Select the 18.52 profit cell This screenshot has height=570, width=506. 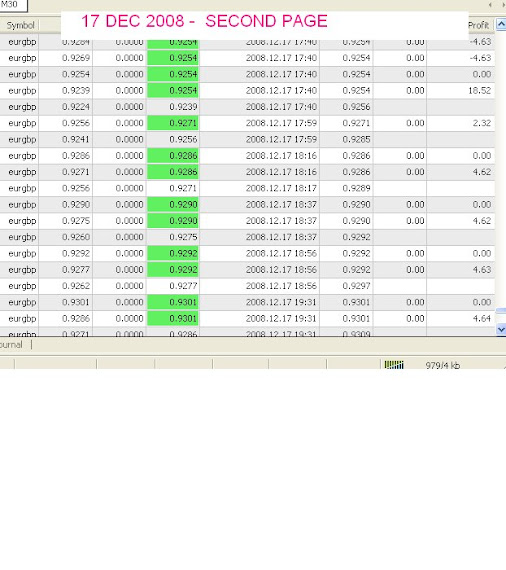tap(479, 91)
